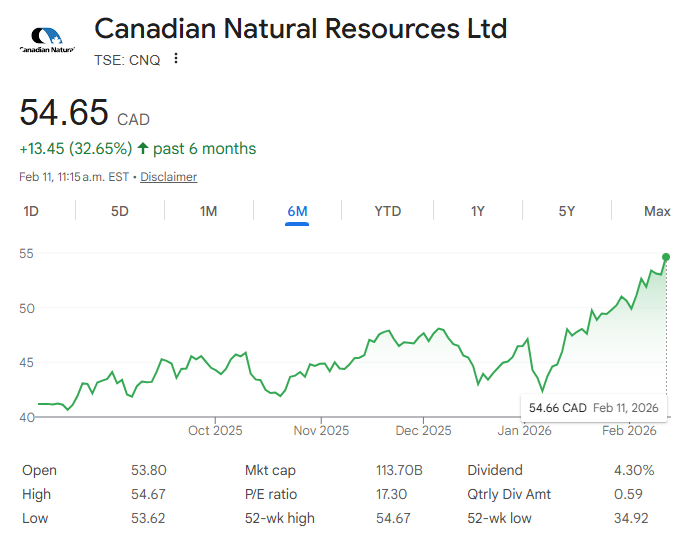Click the Feb 11, 11:15 a.m. EST timestamp

74,177
